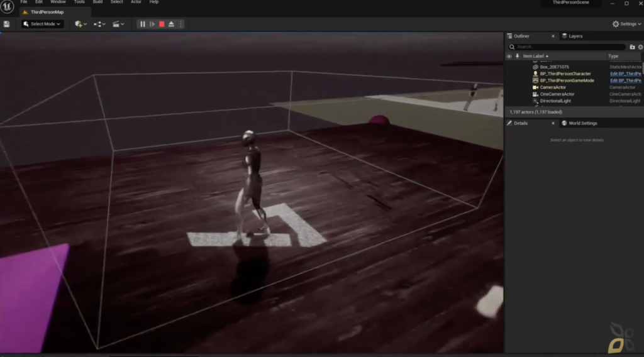
Task: Save the current level with the floppy icon
Action: click(x=6, y=25)
